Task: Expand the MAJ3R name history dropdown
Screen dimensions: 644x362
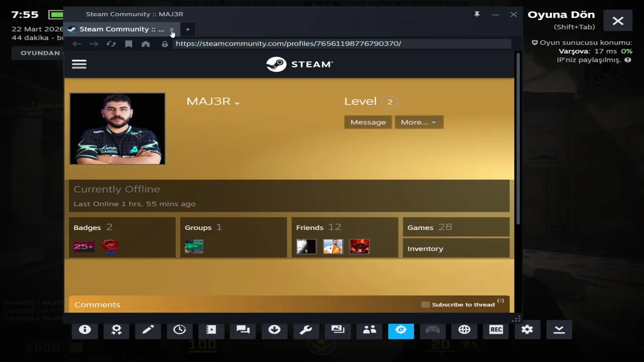Action: [x=237, y=103]
